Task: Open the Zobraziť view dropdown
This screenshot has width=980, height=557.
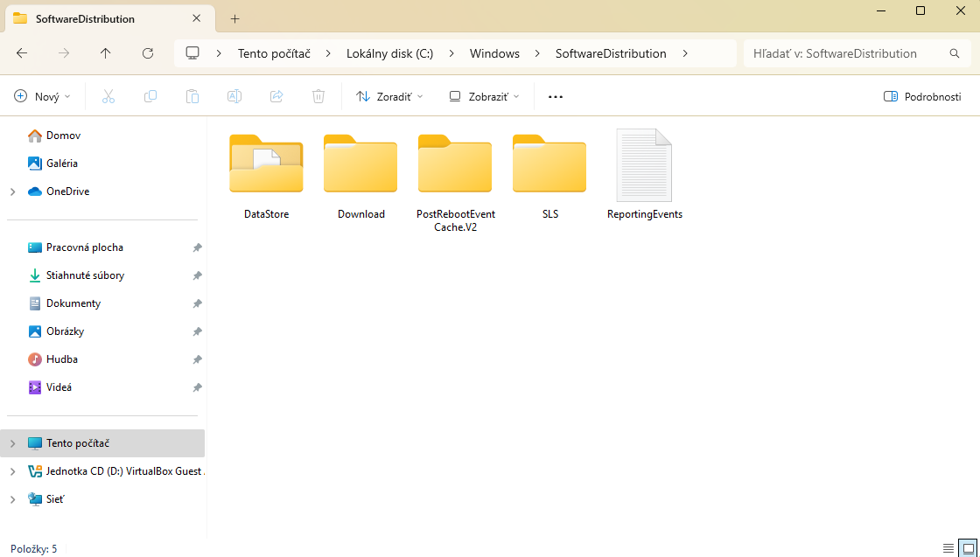Action: tap(484, 96)
